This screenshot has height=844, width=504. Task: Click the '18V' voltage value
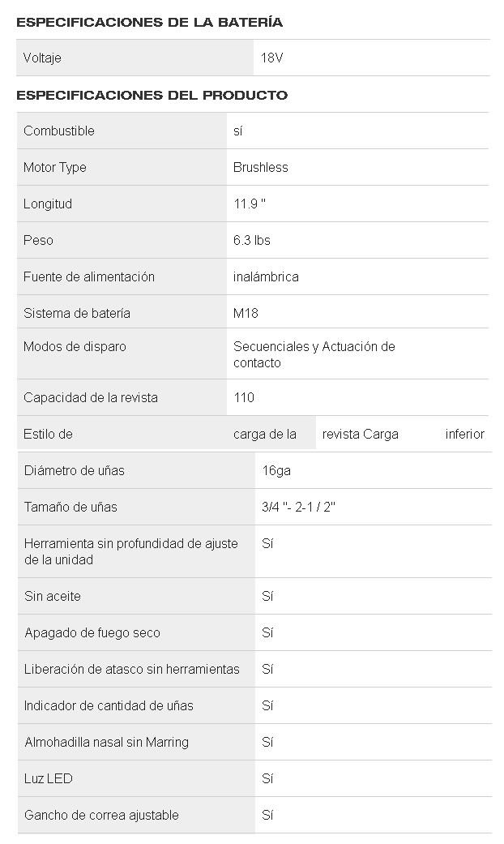[271, 58]
